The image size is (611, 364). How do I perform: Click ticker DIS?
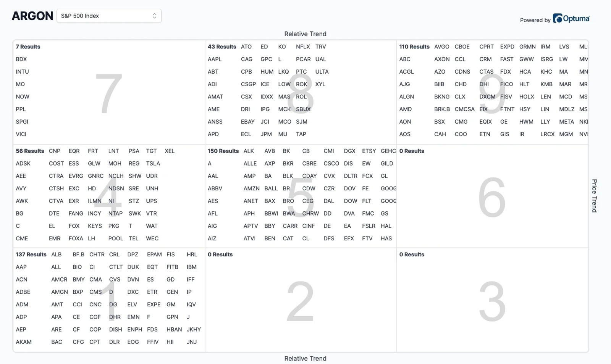348,163
